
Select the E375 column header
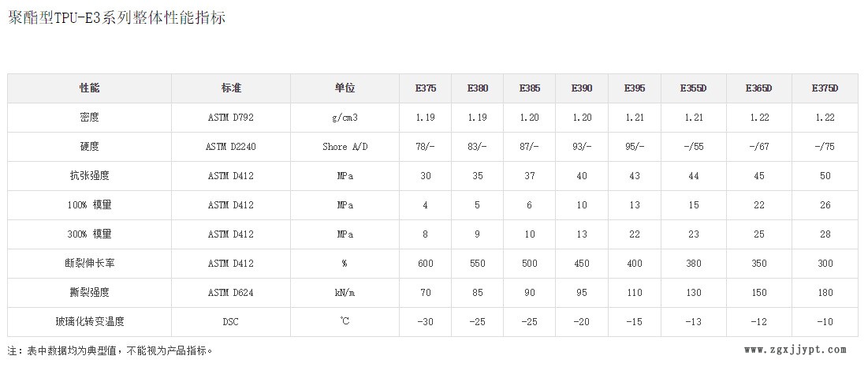[x=426, y=88]
